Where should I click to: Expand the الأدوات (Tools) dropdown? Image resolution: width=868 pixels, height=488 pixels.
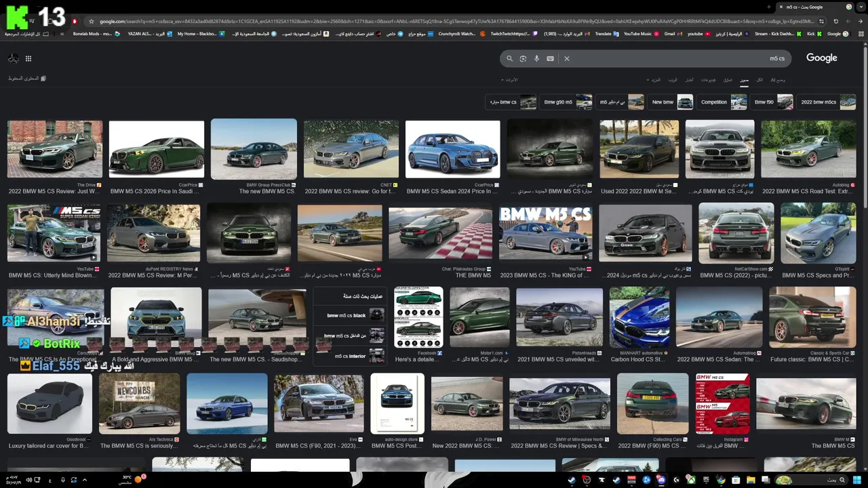click(x=509, y=80)
